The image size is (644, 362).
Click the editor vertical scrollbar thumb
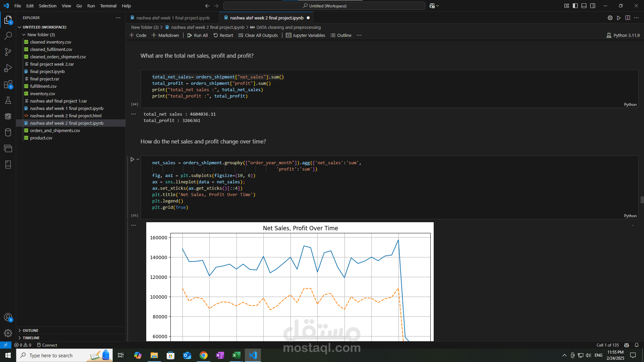pyautogui.click(x=642, y=200)
